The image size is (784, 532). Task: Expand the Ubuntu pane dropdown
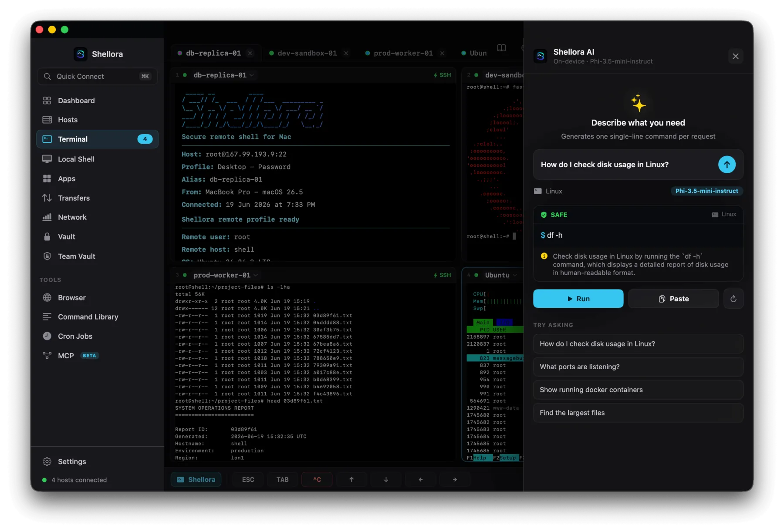point(515,275)
